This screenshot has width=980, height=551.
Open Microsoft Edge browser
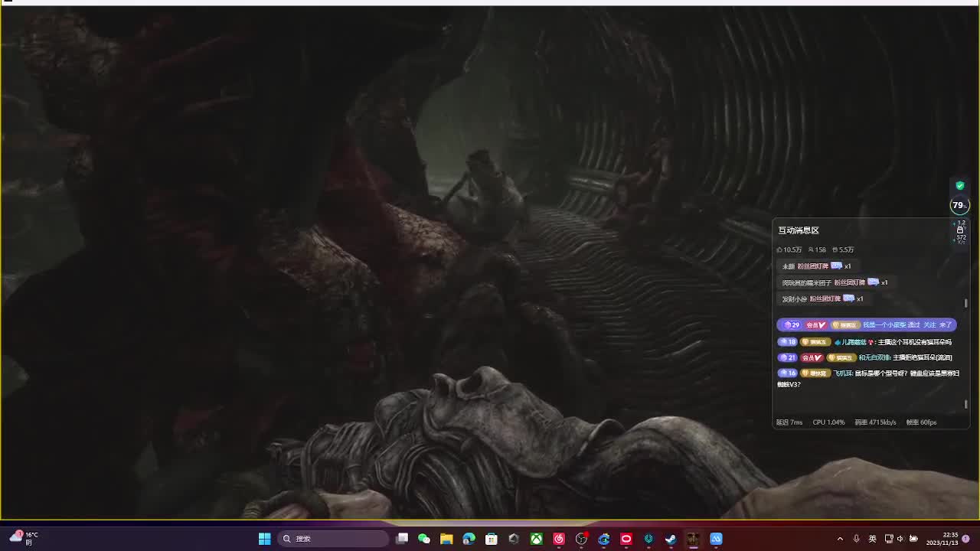(469, 539)
